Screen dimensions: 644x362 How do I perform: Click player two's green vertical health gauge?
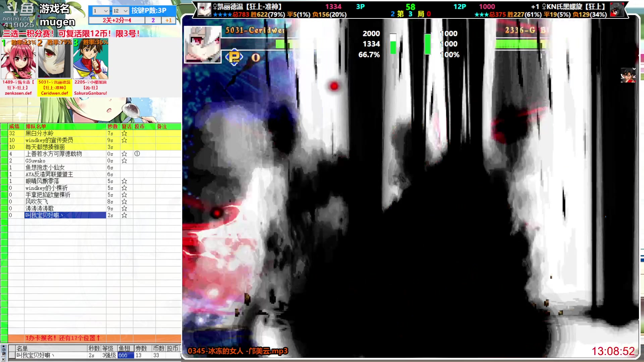tap(428, 44)
